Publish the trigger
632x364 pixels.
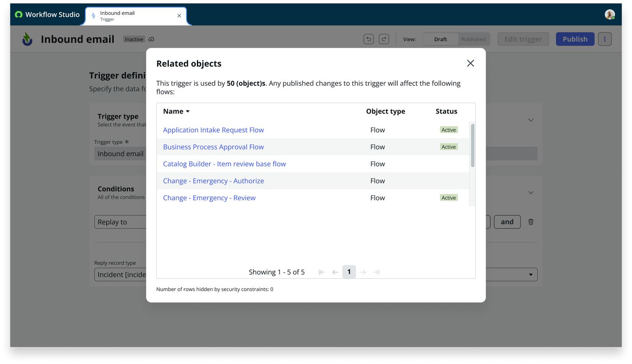click(575, 39)
